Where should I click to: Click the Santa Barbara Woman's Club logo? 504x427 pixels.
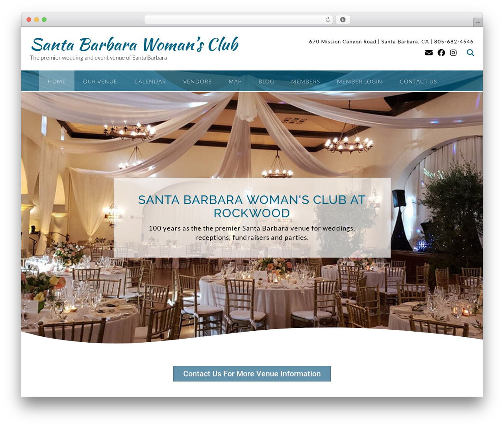135,45
